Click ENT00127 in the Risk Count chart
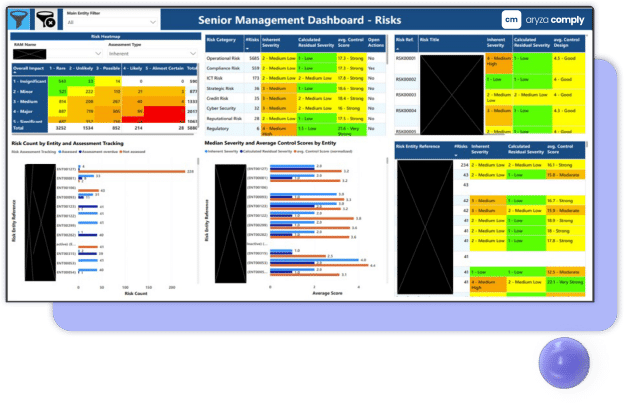 66,169
